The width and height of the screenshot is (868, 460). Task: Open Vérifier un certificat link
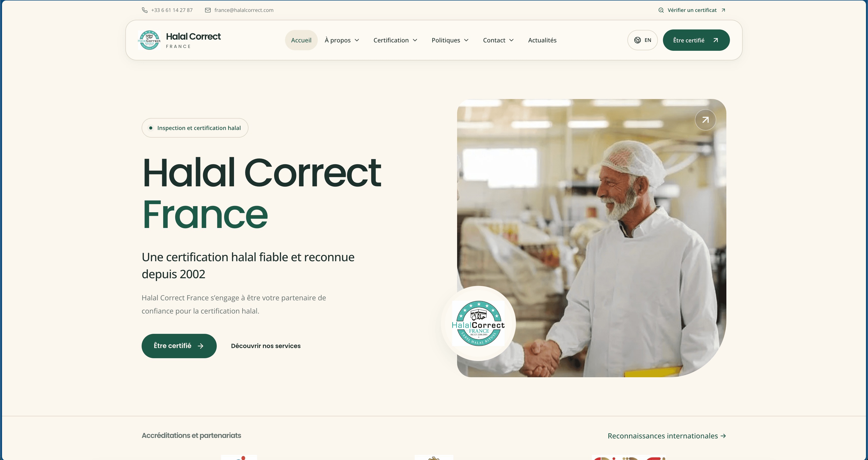coord(692,10)
